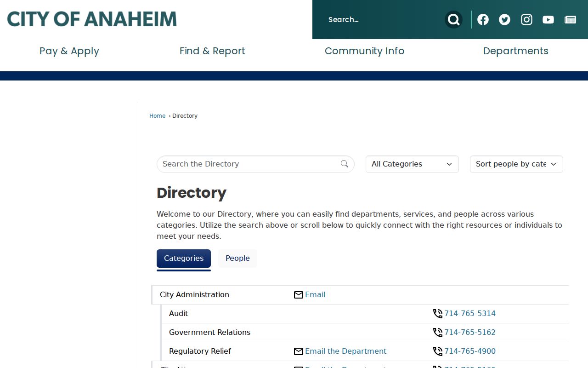Open the Community Info menu
The height and width of the screenshot is (368, 588).
click(x=365, y=51)
